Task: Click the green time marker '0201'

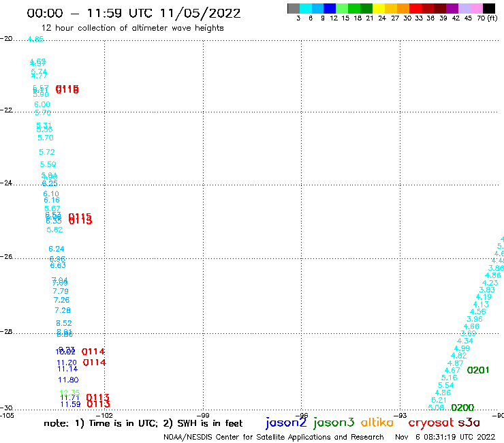Action: coord(478,370)
